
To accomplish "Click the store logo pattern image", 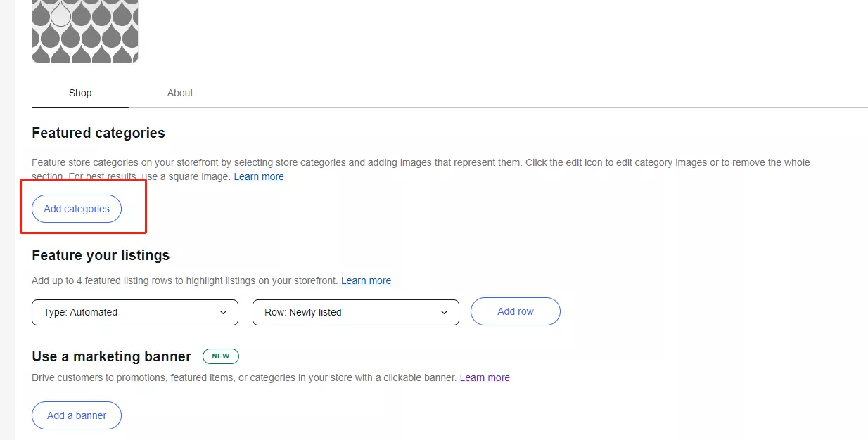I will pos(85,31).
